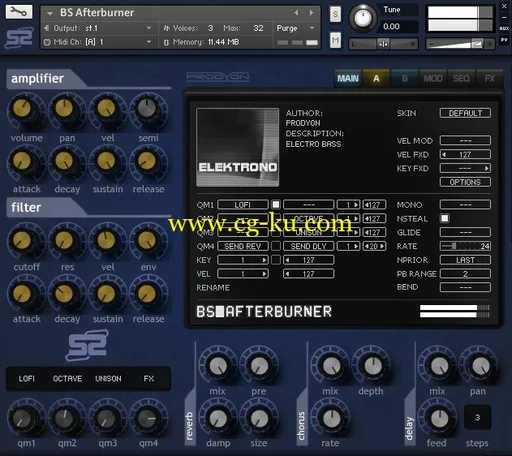Toggle the QM2 row checkbox

point(276,218)
